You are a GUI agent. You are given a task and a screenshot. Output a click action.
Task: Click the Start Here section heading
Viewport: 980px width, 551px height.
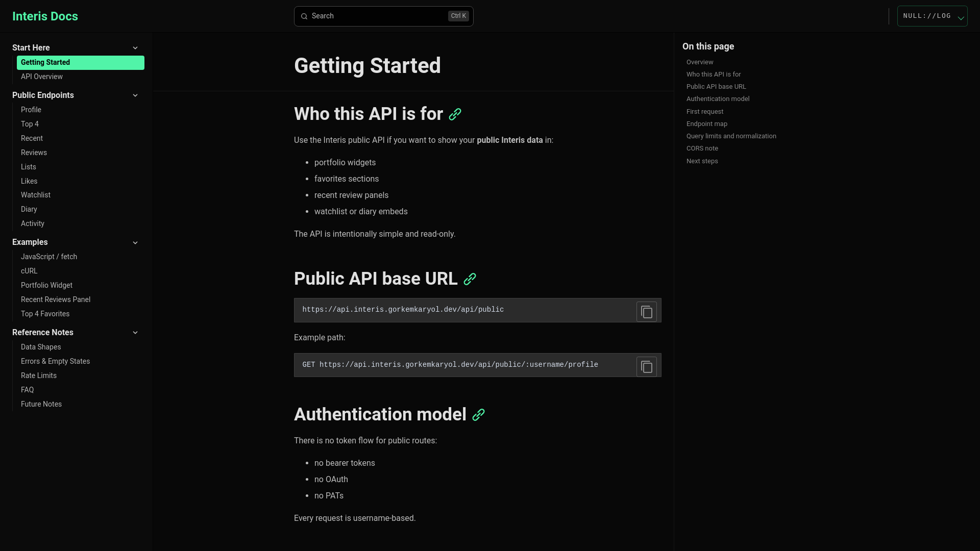31,48
